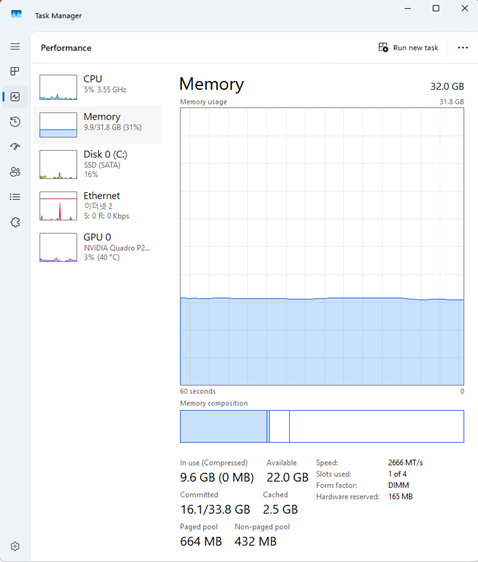478x562 pixels.
Task: Open the Startup apps page icon
Action: coord(15,147)
